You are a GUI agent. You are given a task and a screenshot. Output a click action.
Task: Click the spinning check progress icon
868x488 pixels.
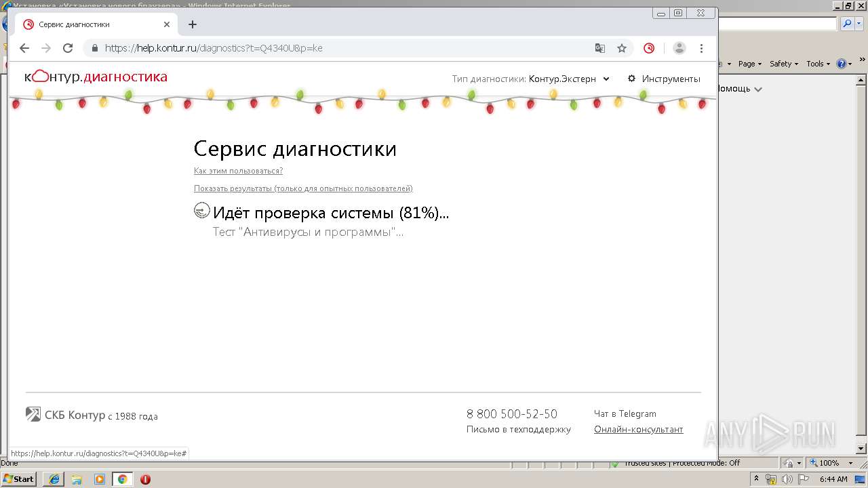202,210
